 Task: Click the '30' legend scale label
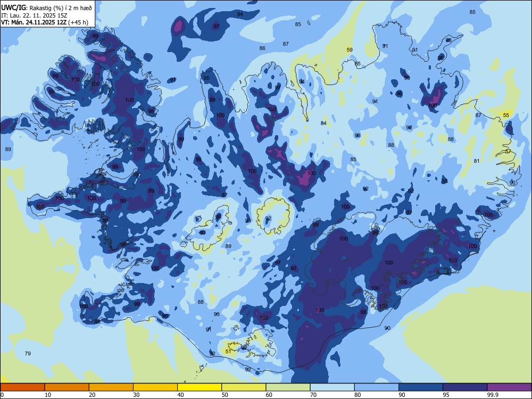[x=136, y=395]
